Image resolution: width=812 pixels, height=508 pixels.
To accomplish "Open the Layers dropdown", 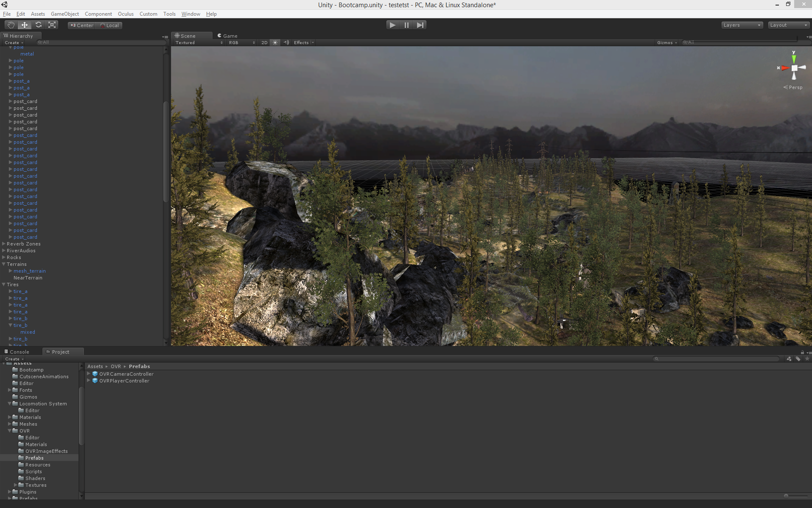I will coord(742,25).
